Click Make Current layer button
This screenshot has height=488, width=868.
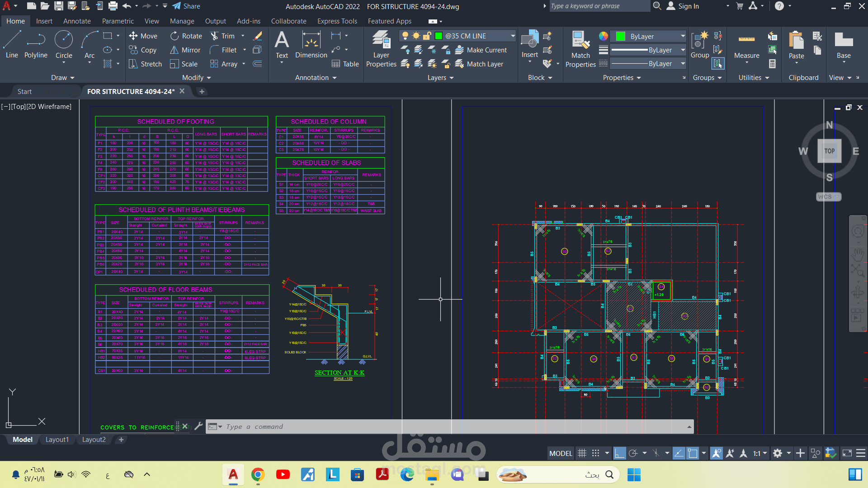pyautogui.click(x=481, y=50)
